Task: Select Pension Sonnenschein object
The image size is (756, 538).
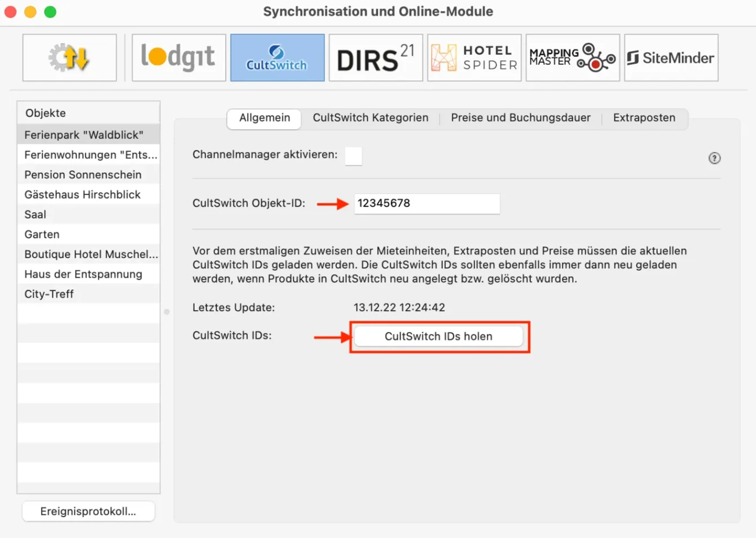Action: click(x=89, y=175)
